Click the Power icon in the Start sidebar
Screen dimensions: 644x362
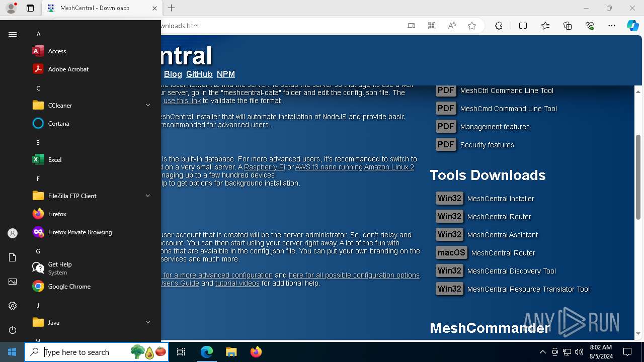[x=13, y=330]
